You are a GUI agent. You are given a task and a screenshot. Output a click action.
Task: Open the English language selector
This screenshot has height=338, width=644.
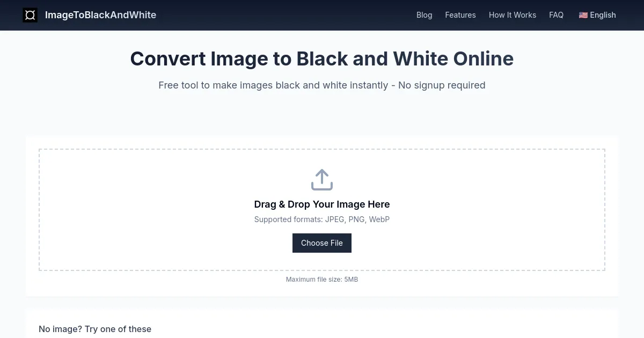click(x=597, y=15)
